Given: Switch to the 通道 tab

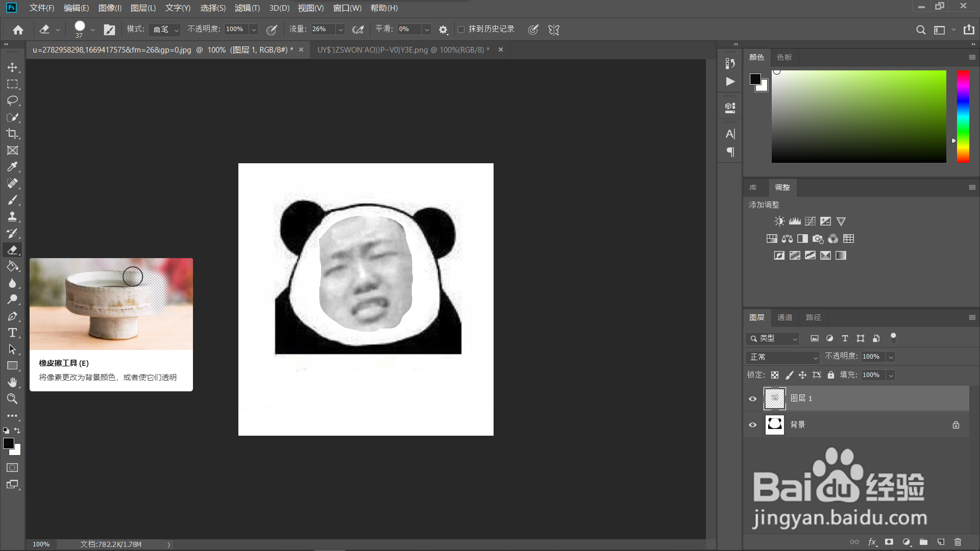Looking at the screenshot, I should click(785, 317).
